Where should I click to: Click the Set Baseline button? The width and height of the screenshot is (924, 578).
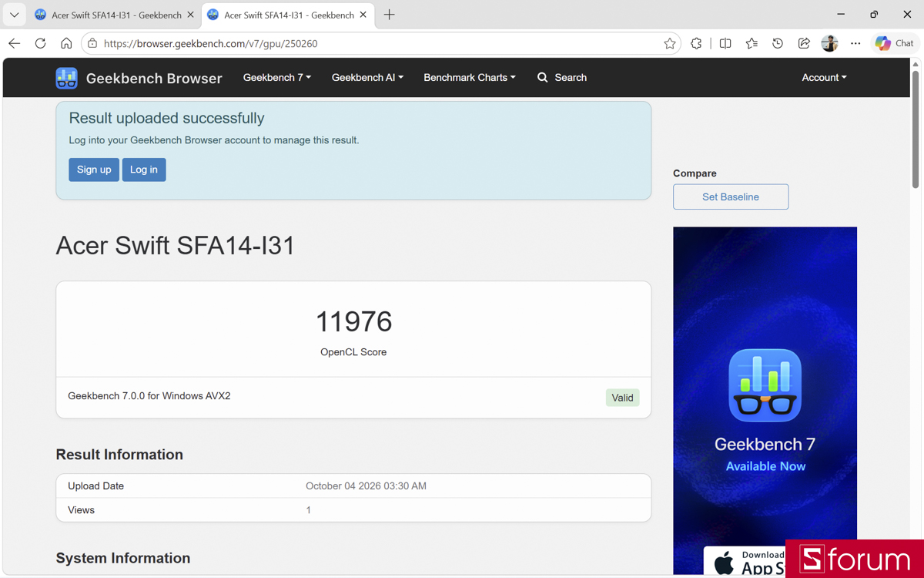pyautogui.click(x=731, y=197)
